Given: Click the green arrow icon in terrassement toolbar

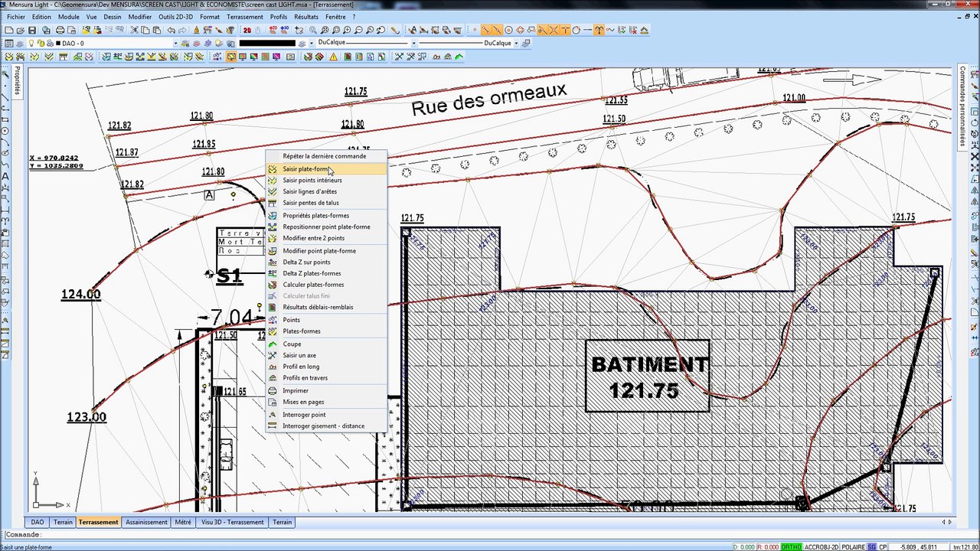Looking at the screenshot, I should pyautogui.click(x=459, y=57).
